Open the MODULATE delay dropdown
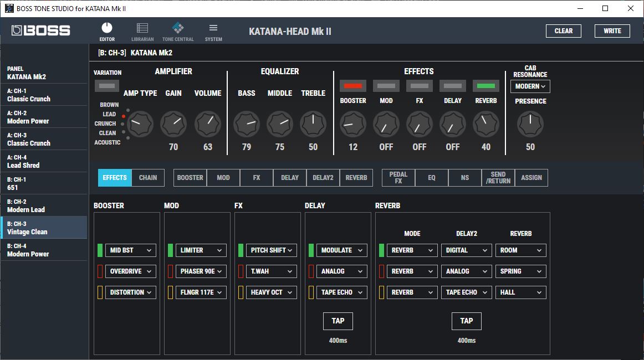Viewport: 644px width, 360px height. point(342,250)
